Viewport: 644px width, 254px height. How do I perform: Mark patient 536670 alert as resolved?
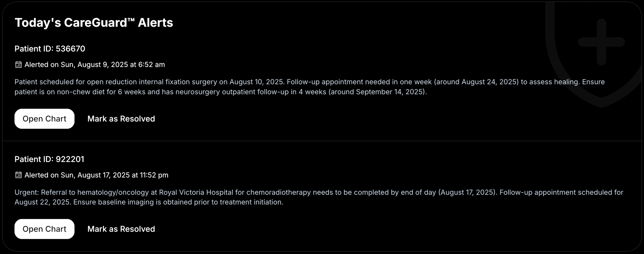pos(121,119)
